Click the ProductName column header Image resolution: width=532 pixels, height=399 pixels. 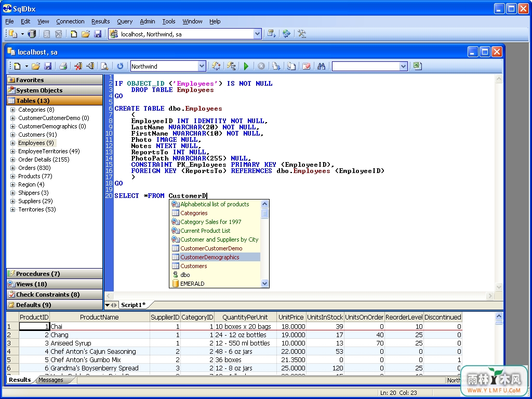(x=99, y=317)
